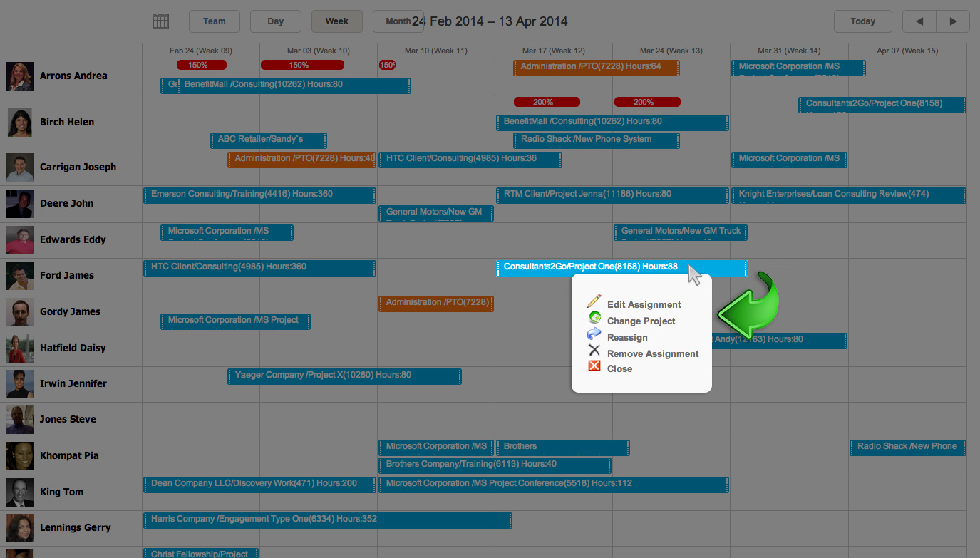The image size is (980, 558).
Task: Jump to Today
Action: [862, 21]
